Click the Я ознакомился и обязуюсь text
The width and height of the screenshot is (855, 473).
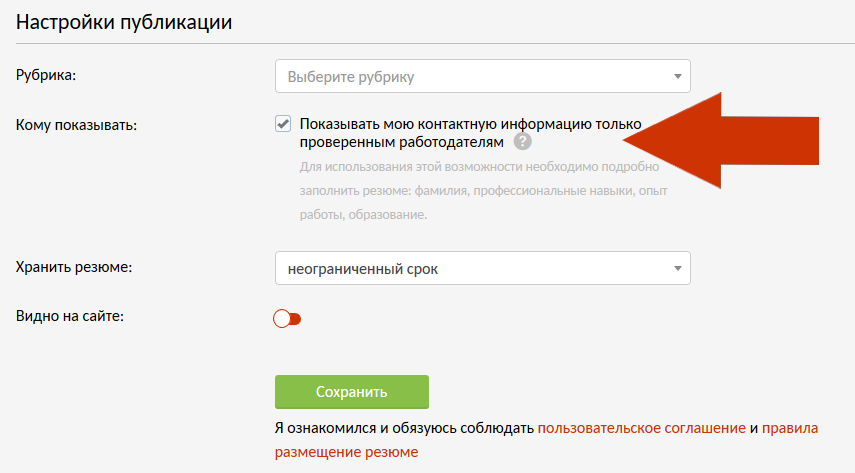pos(405,427)
